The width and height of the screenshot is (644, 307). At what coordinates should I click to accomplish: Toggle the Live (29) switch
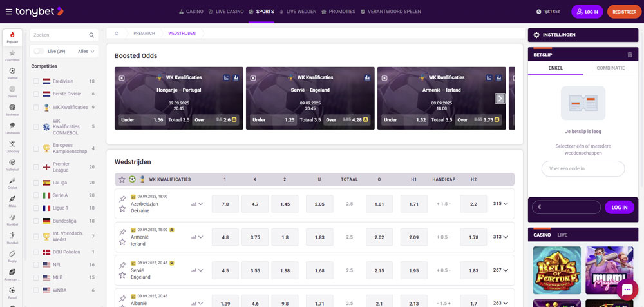(x=39, y=51)
